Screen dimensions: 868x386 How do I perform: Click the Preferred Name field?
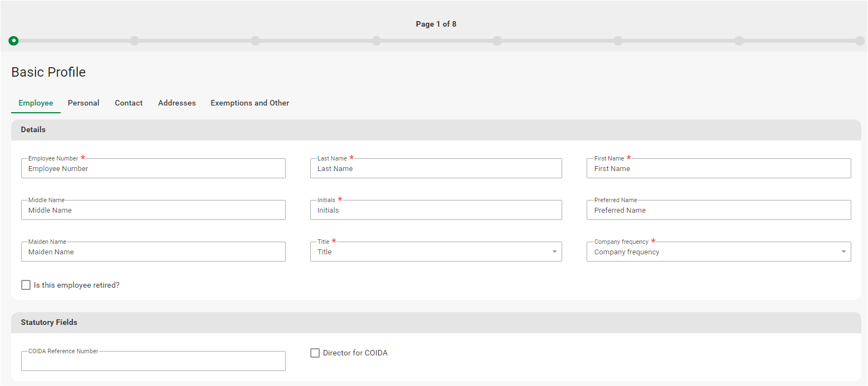[718, 210]
